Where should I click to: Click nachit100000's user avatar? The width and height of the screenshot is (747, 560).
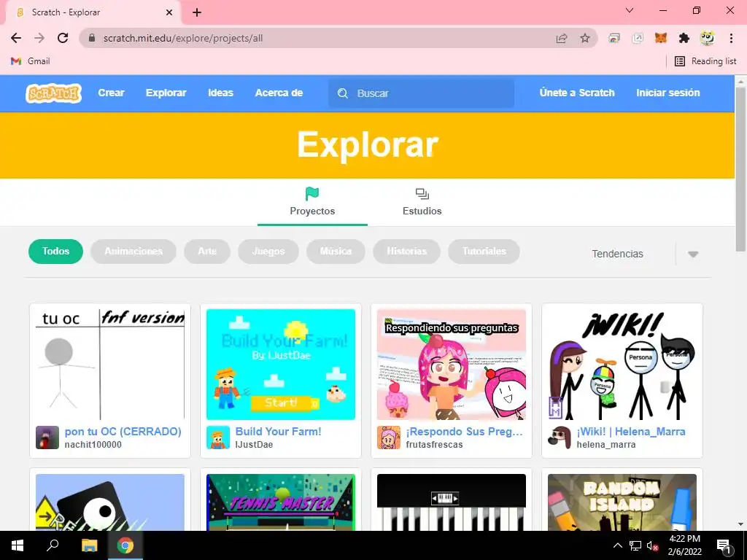[x=47, y=437]
